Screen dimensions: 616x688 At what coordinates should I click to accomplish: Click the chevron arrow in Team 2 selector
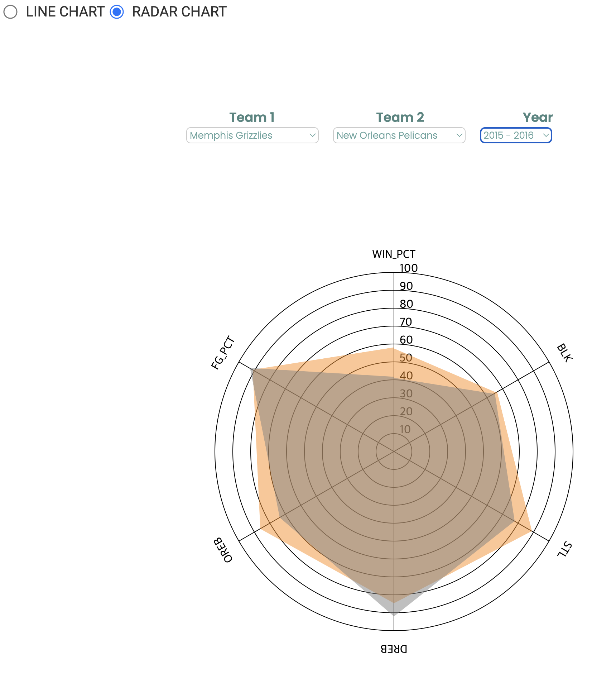coord(459,135)
